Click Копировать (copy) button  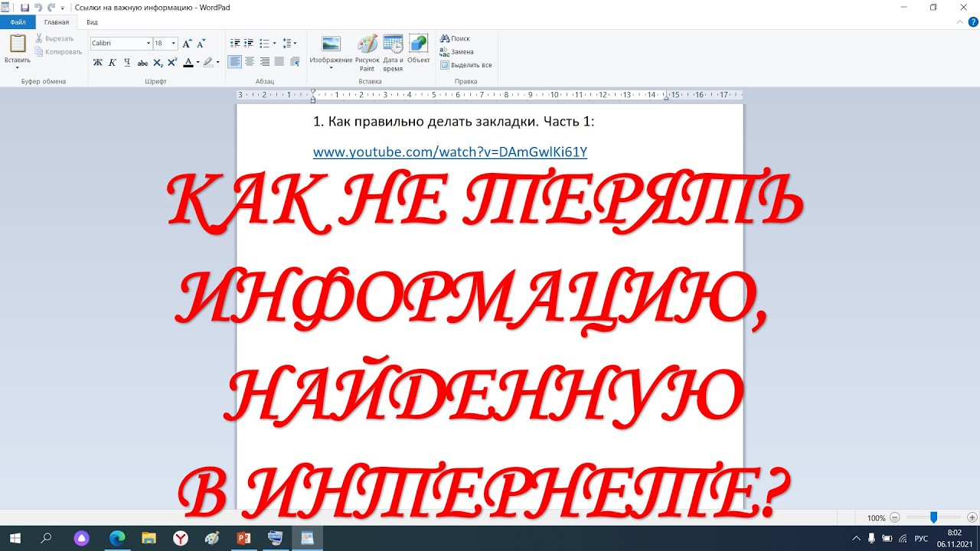[x=58, y=52]
